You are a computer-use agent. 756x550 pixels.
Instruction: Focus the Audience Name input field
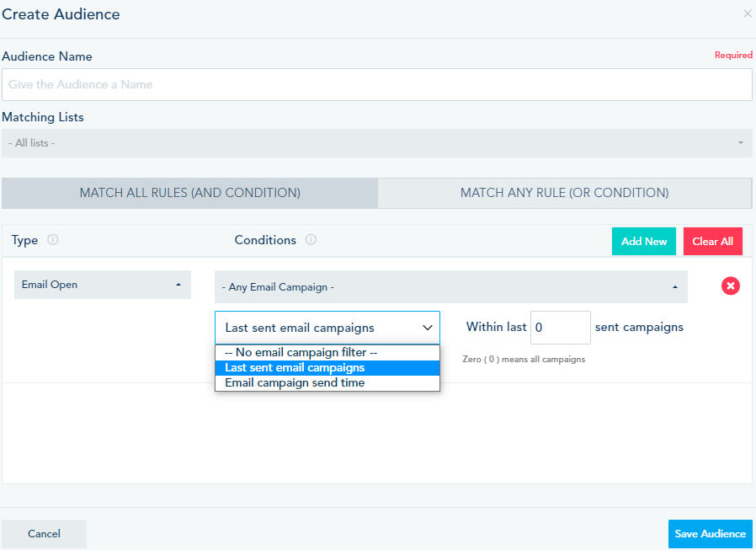[376, 85]
